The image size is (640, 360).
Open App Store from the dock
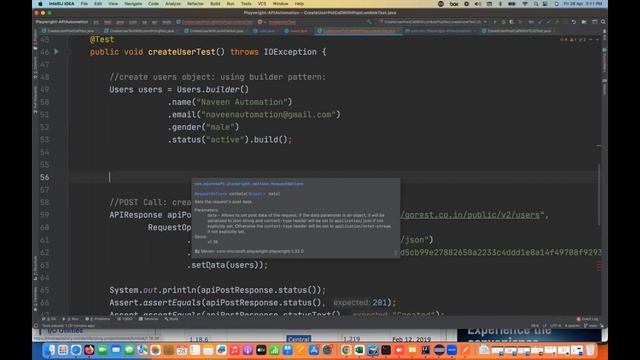314,350
